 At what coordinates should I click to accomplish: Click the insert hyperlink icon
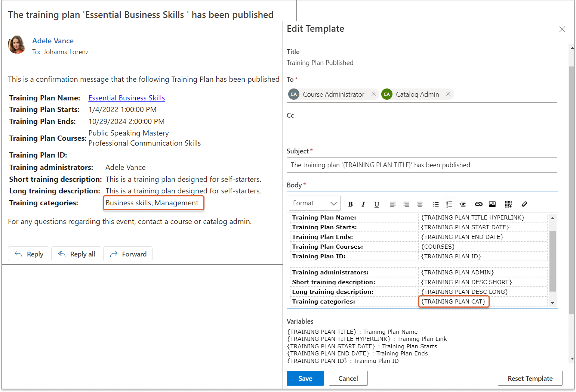(478, 204)
